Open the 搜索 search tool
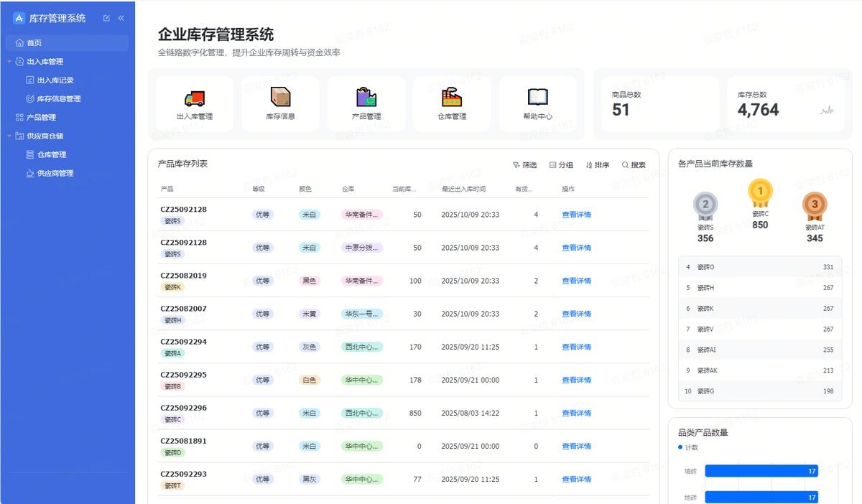This screenshot has width=862, height=504. click(634, 165)
